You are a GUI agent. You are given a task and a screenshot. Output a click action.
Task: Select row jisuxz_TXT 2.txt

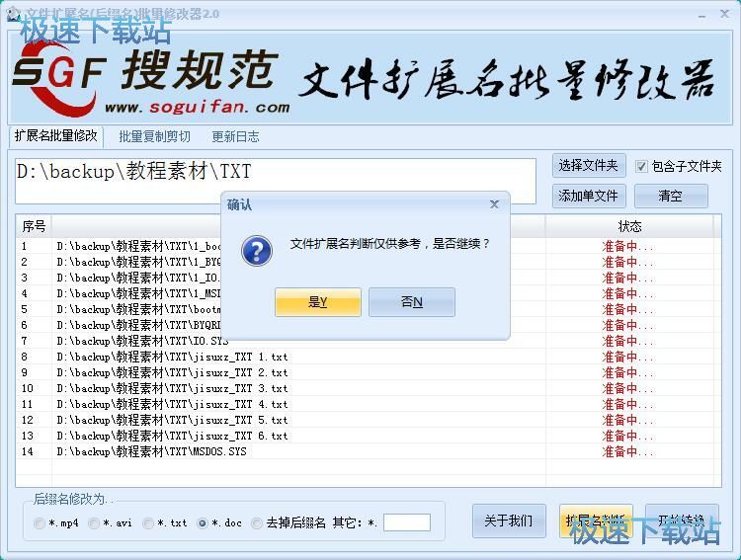pos(369,372)
